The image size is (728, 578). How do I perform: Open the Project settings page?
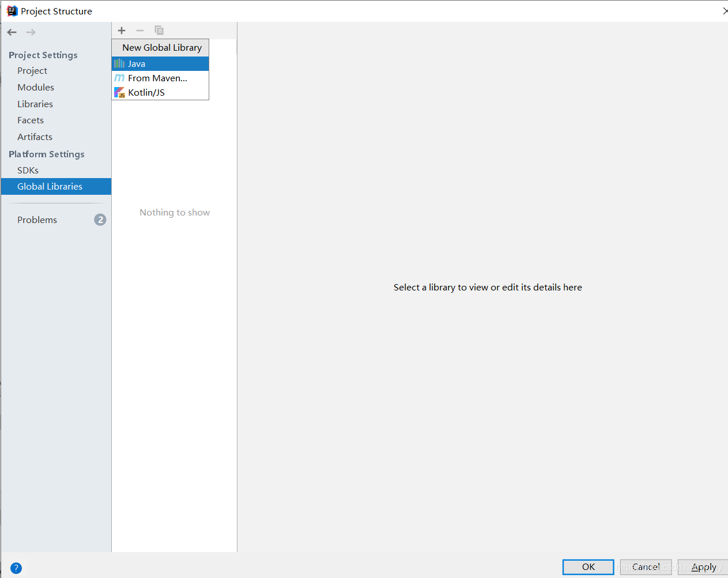32,70
